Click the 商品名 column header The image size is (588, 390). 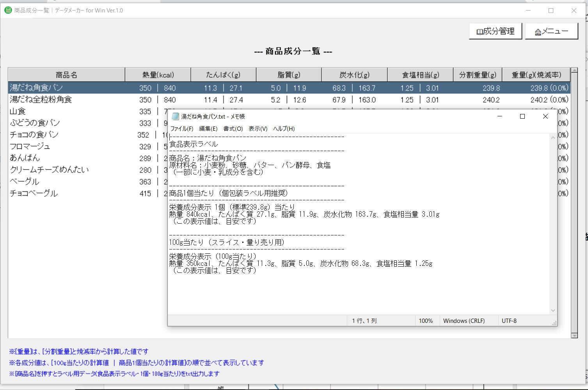tap(66, 75)
